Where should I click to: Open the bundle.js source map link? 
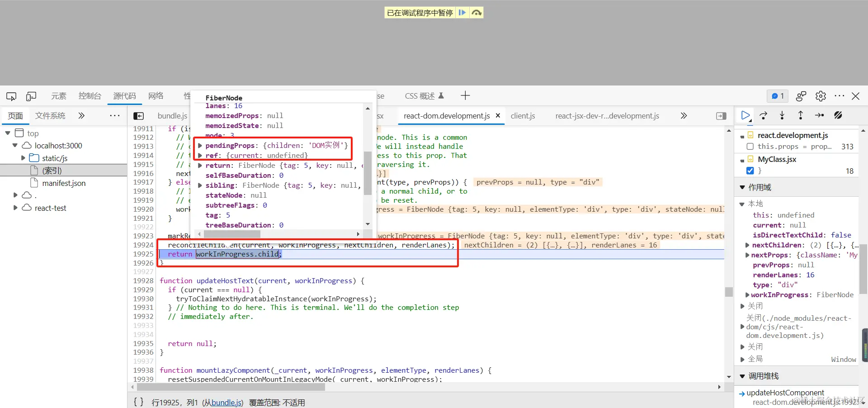(x=226, y=403)
